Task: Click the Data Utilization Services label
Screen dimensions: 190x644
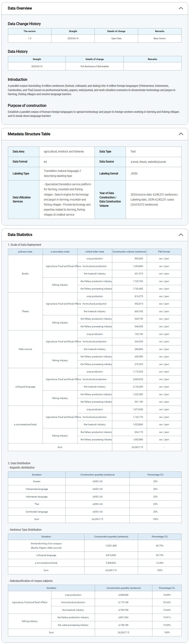Action: coord(22,200)
